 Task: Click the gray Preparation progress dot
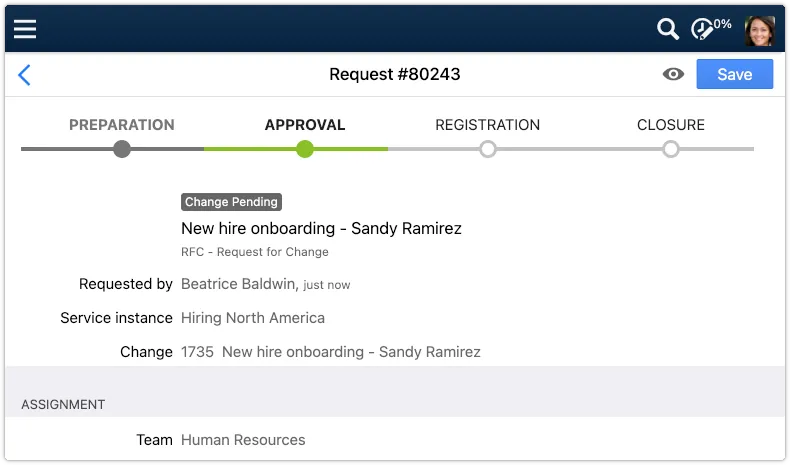coord(122,149)
